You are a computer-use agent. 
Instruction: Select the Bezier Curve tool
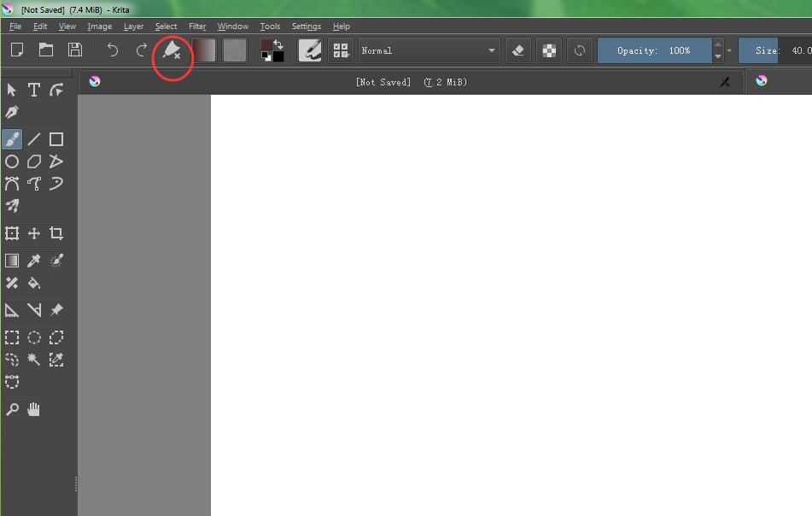tap(12, 184)
